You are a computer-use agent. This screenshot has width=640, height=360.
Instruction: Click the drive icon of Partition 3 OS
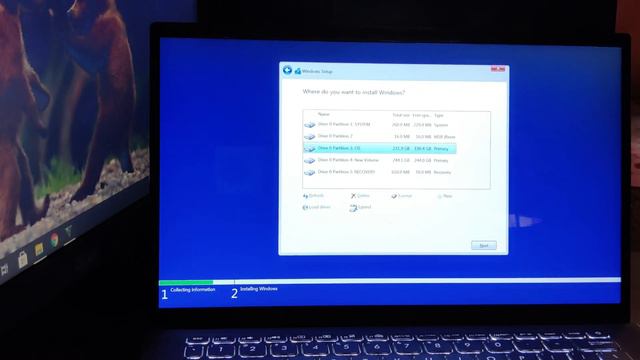pyautogui.click(x=309, y=149)
